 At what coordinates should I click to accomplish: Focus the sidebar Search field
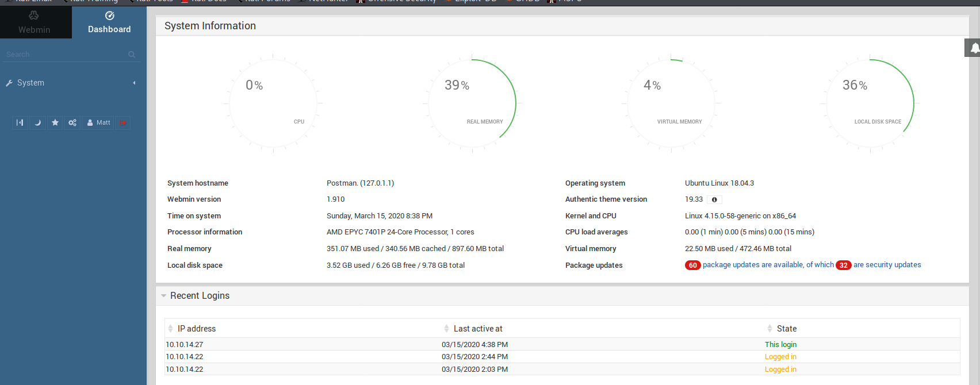click(x=63, y=55)
